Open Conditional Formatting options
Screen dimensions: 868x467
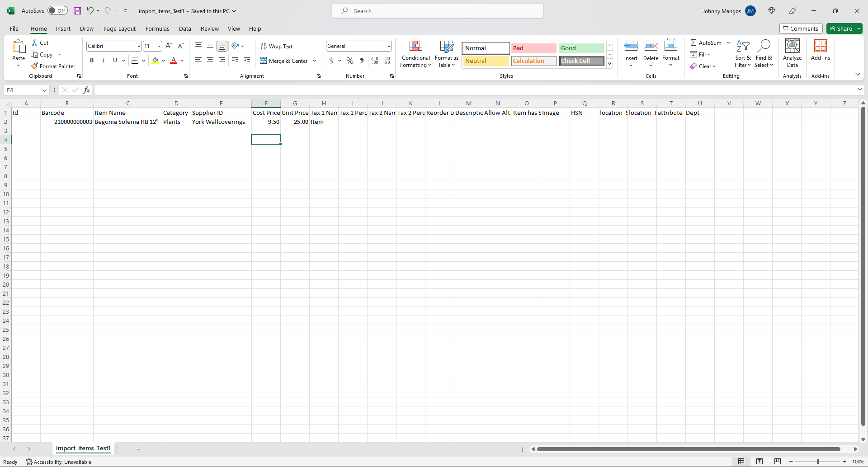click(415, 54)
